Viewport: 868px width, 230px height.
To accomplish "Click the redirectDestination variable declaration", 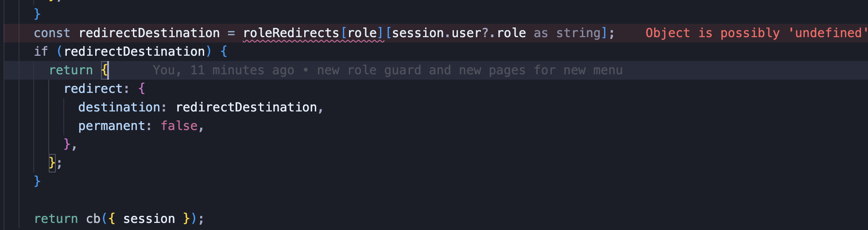I will [149, 33].
